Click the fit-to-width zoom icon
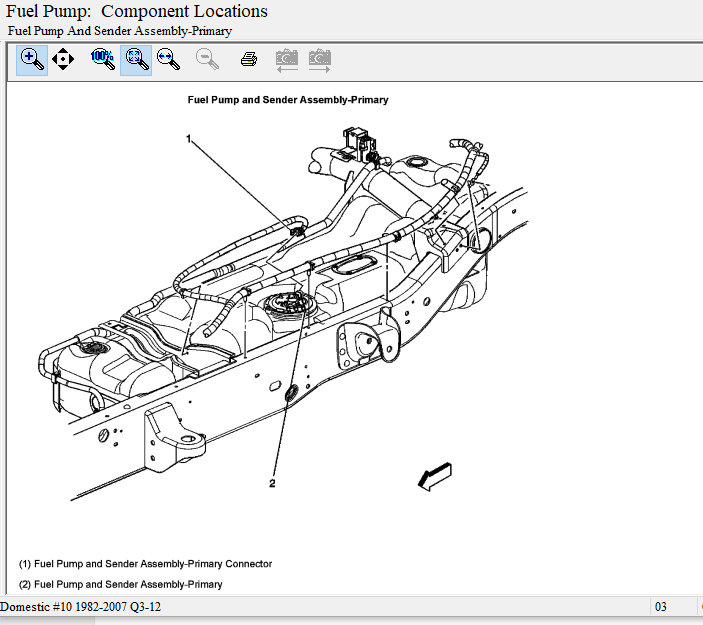 coord(169,60)
